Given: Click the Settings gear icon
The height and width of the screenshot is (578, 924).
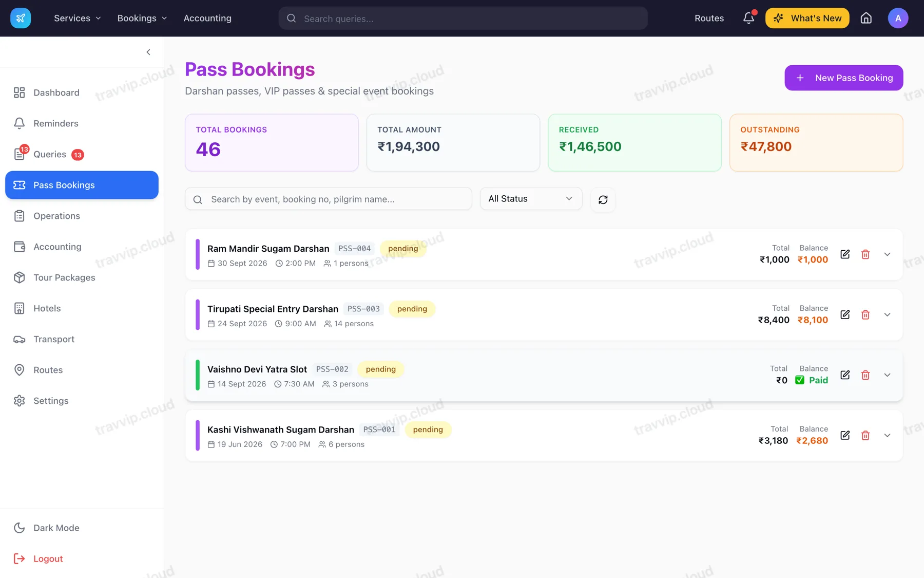Looking at the screenshot, I should tap(20, 401).
